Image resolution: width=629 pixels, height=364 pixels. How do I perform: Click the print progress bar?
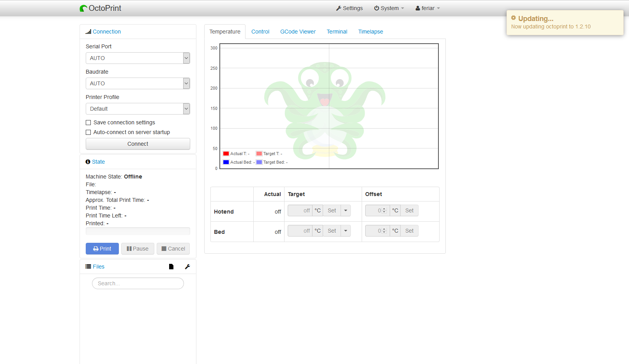pyautogui.click(x=138, y=231)
